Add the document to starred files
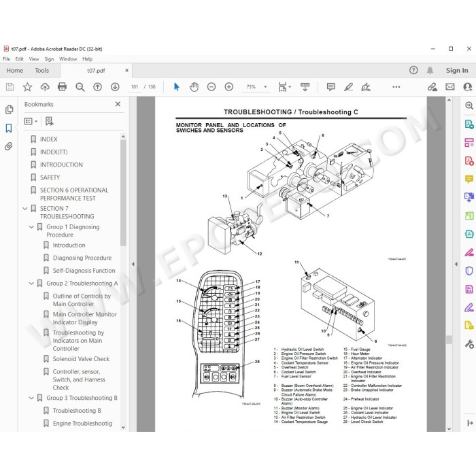Image resolution: width=476 pixels, height=476 pixels. tap(27, 87)
